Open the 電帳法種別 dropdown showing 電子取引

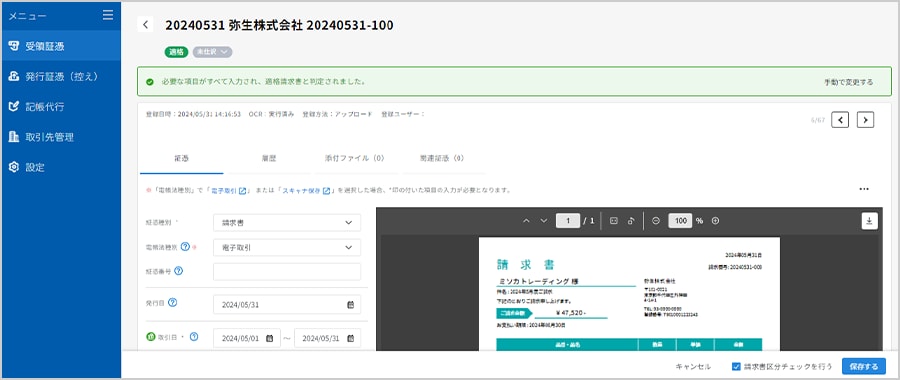point(287,247)
